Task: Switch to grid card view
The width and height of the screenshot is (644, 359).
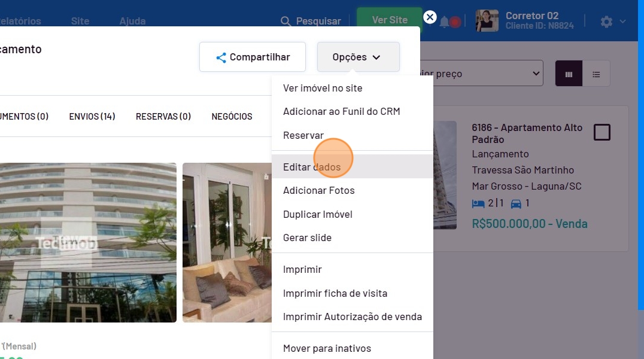Action: click(x=569, y=74)
